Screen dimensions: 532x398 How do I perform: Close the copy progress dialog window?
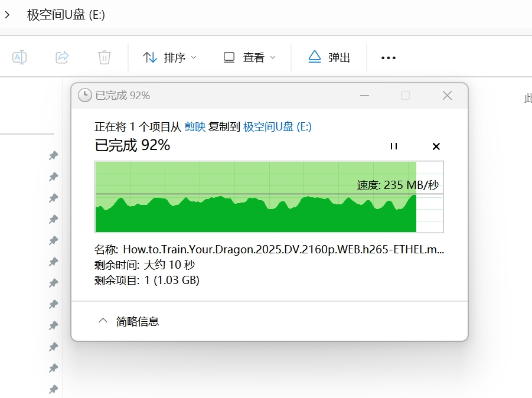[x=447, y=95]
